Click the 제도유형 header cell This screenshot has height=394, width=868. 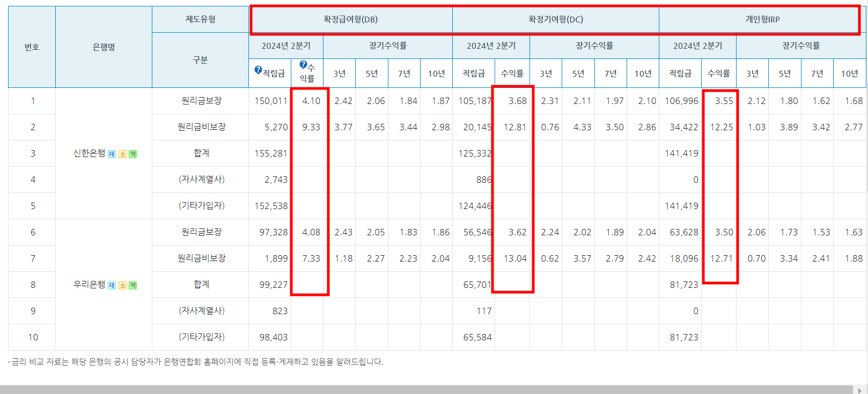click(200, 19)
